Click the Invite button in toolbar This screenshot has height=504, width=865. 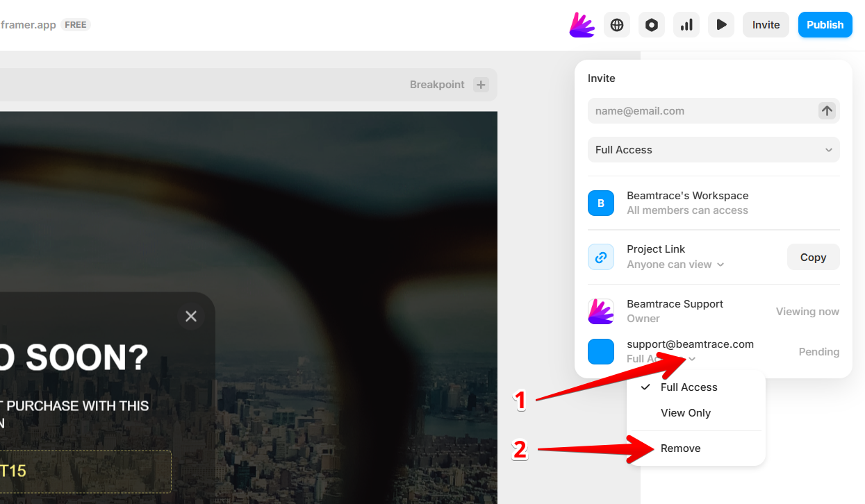pos(766,25)
